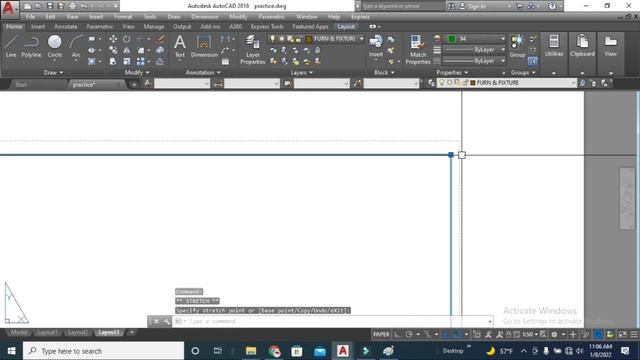Click the Erase tool in Modify panel
The width and height of the screenshot is (640, 360).
coord(161,39)
